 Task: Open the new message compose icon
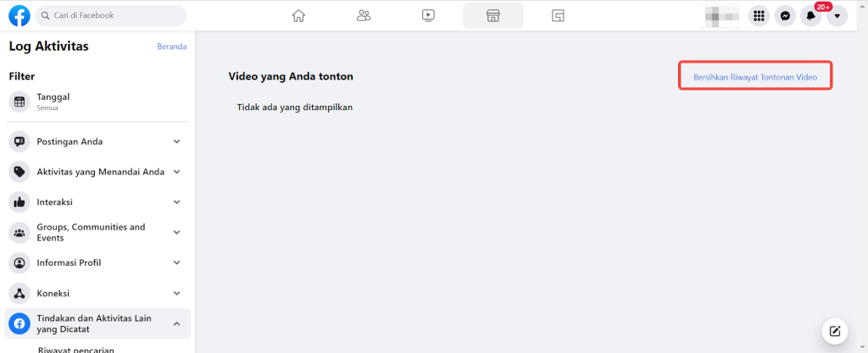pos(835,332)
